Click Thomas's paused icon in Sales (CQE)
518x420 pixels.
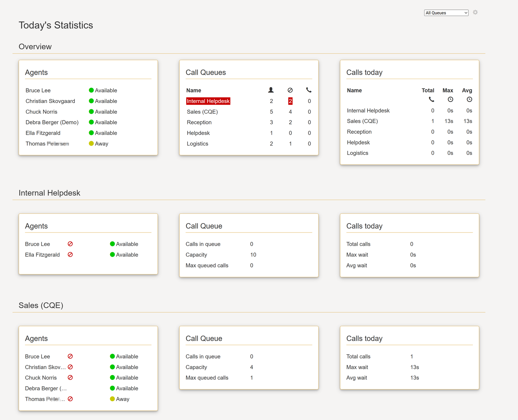pyautogui.click(x=70, y=399)
